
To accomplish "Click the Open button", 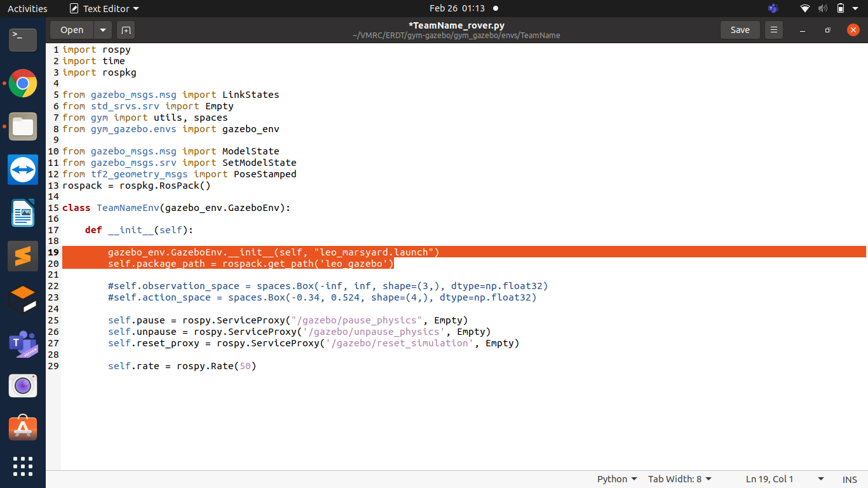I will [72, 30].
